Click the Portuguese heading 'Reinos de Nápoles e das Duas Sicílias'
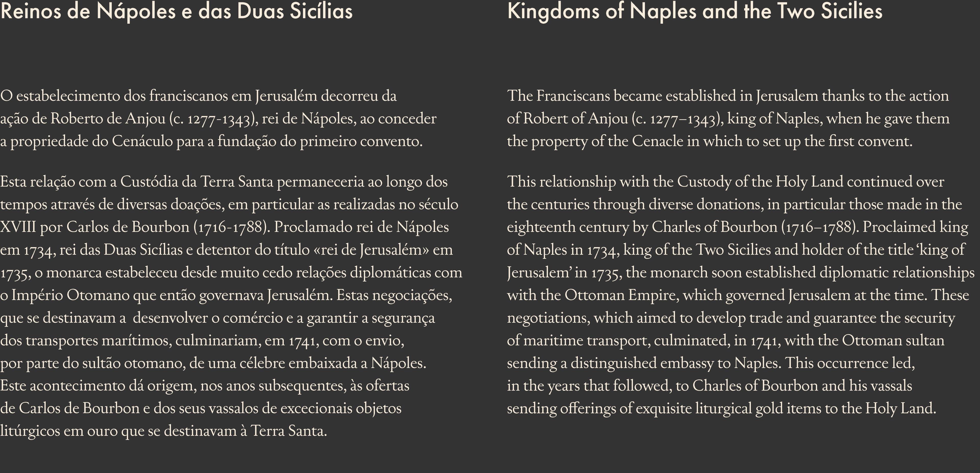This screenshot has height=473, width=980. [177, 11]
